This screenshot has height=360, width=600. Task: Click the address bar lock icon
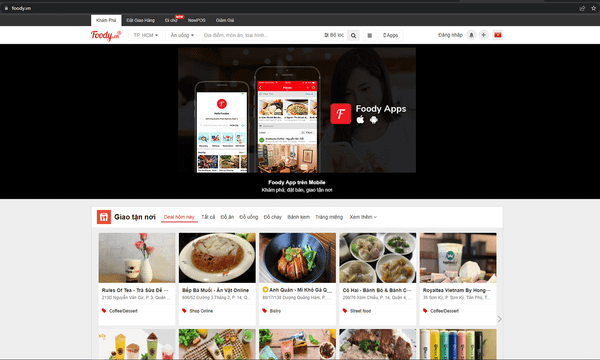click(6, 8)
